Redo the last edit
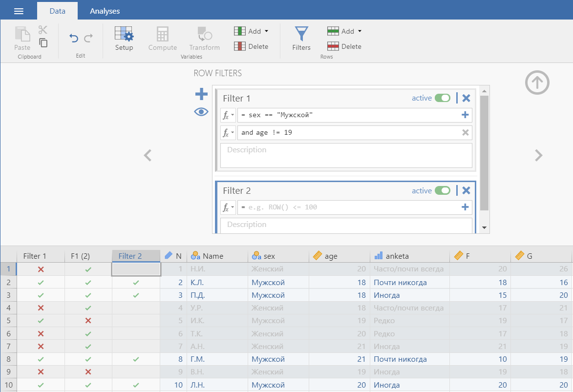This screenshot has width=573, height=392. pos(88,38)
